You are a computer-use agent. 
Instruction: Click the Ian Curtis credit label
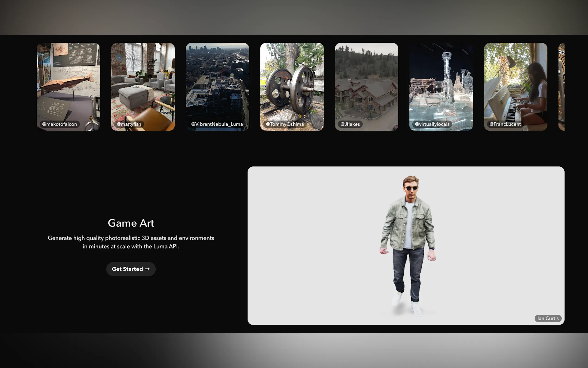pyautogui.click(x=548, y=318)
